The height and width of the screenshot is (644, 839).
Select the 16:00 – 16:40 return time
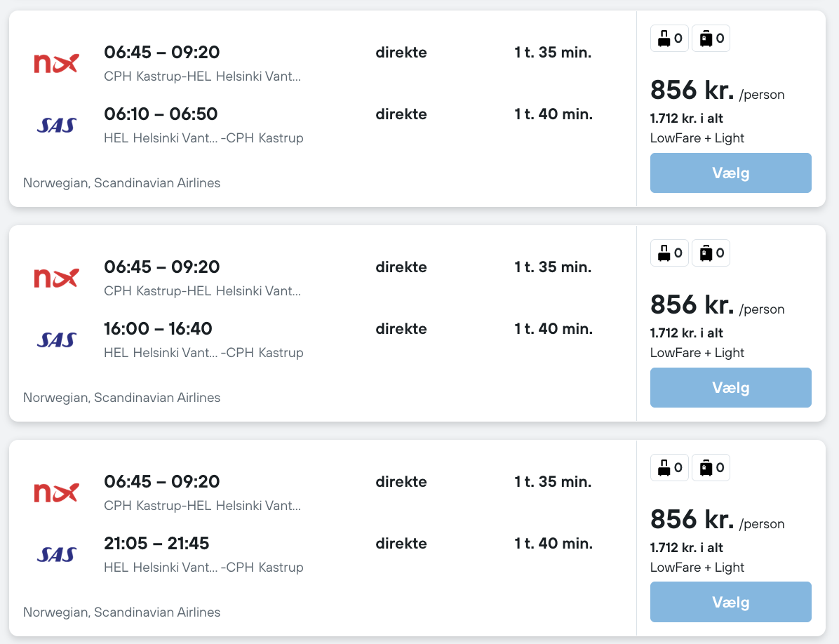[158, 329]
